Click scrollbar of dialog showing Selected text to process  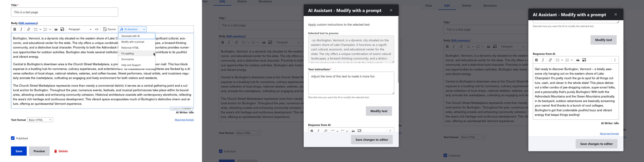[398, 50]
